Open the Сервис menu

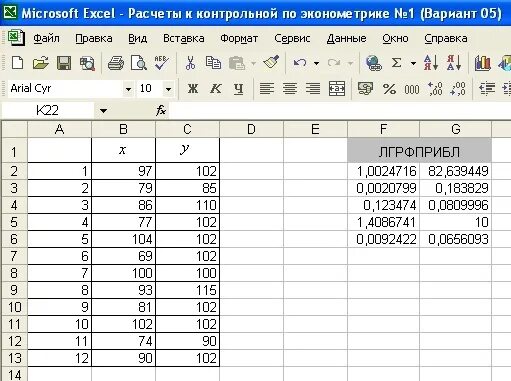pos(292,39)
